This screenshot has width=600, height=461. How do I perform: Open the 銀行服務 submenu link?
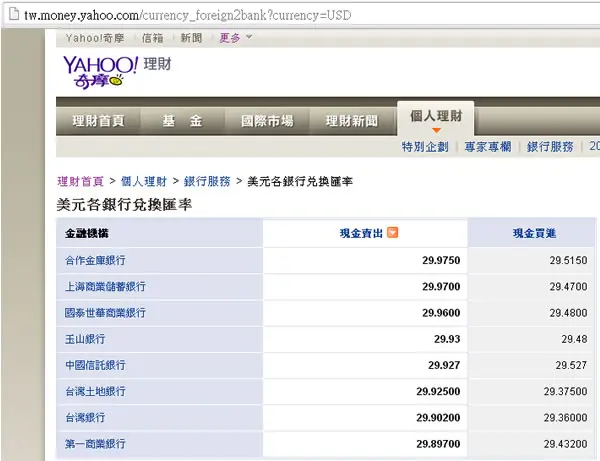click(x=550, y=147)
